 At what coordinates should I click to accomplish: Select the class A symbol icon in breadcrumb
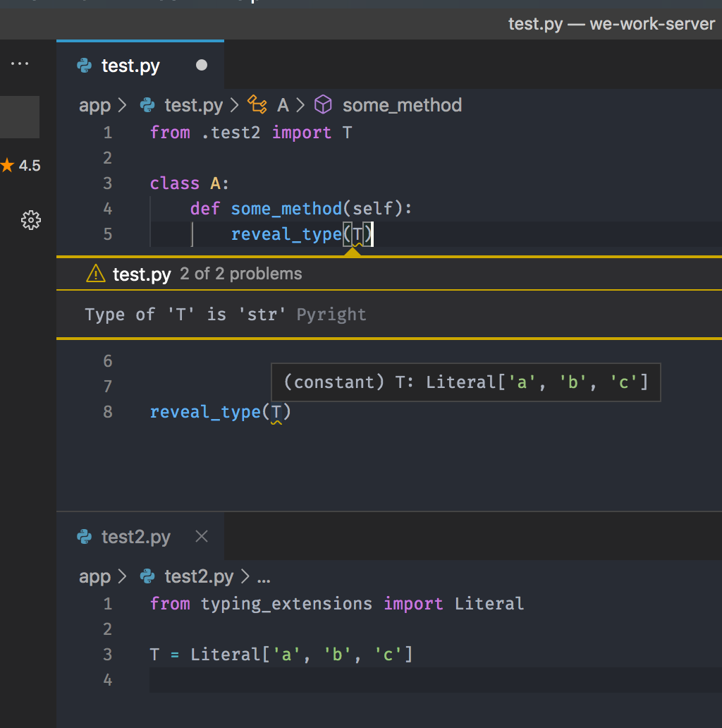[x=258, y=104]
